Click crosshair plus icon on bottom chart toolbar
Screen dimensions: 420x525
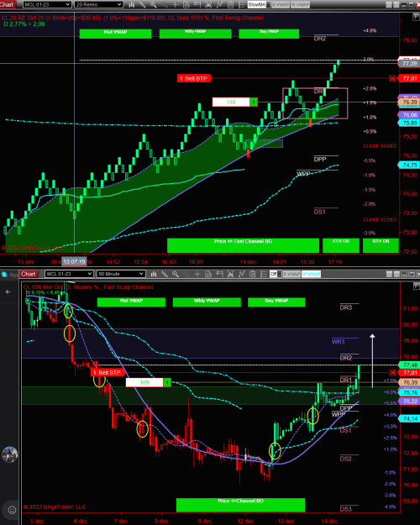pyautogui.click(x=197, y=274)
